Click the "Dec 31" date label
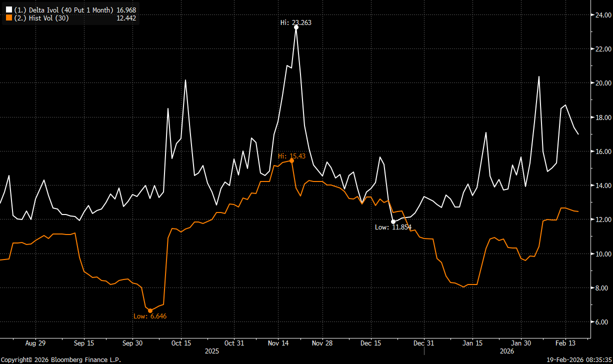613x364 pixels. click(423, 343)
